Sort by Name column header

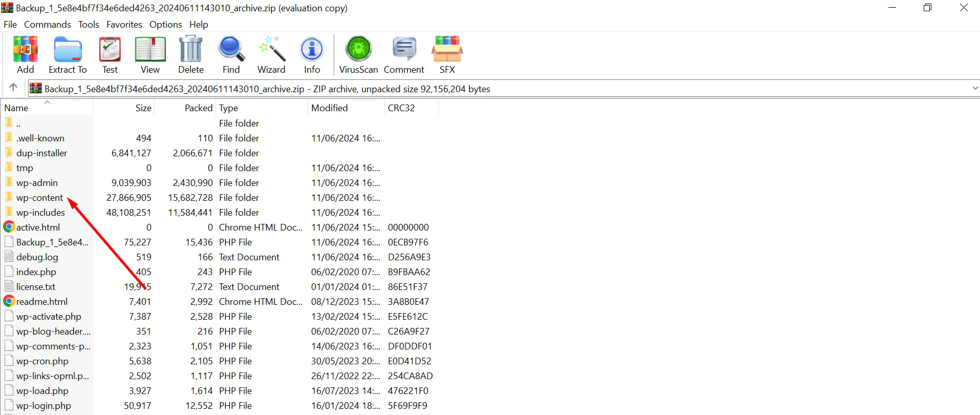[x=47, y=108]
